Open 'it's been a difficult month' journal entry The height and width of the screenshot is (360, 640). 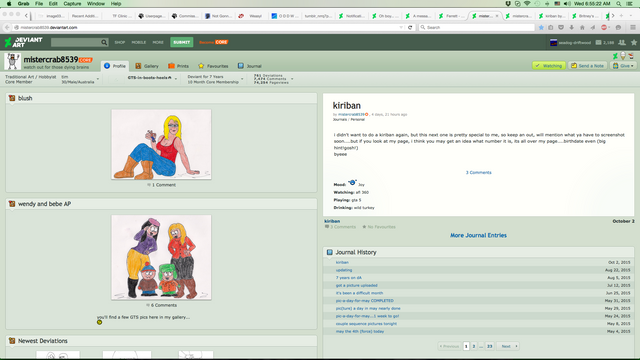pyautogui.click(x=359, y=293)
